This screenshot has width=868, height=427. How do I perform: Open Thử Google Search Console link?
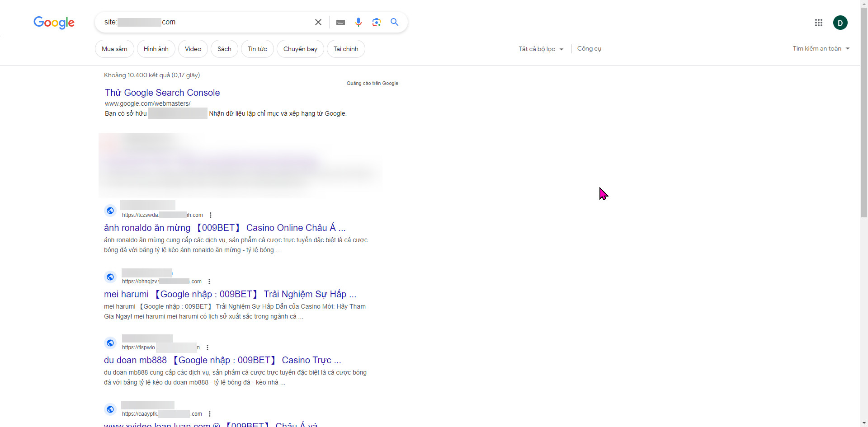click(x=162, y=93)
